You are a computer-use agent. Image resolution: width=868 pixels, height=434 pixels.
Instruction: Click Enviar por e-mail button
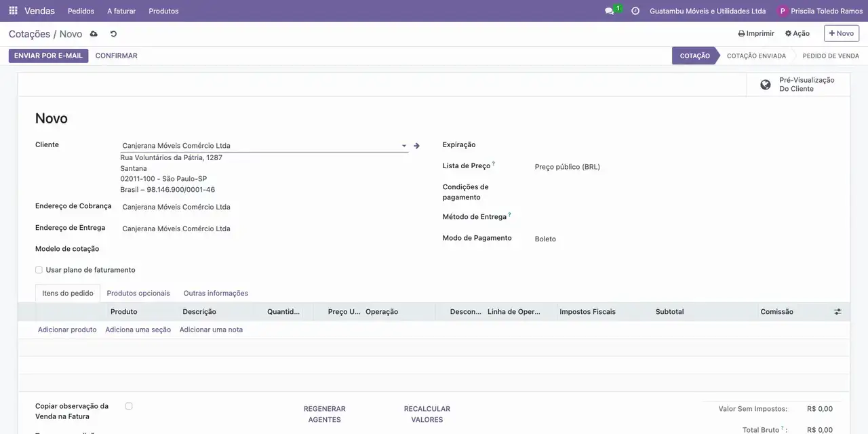click(48, 56)
